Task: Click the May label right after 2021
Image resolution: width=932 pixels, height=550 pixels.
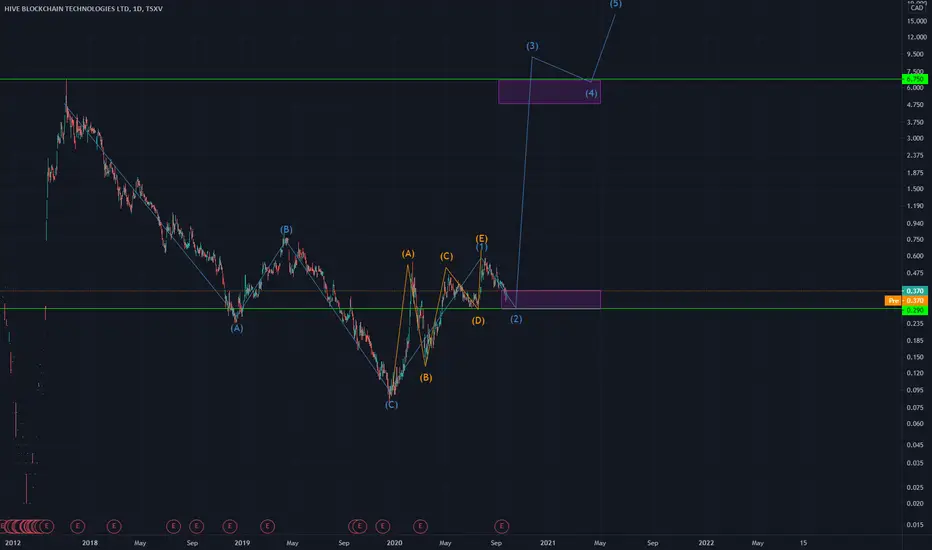Action: click(x=600, y=543)
